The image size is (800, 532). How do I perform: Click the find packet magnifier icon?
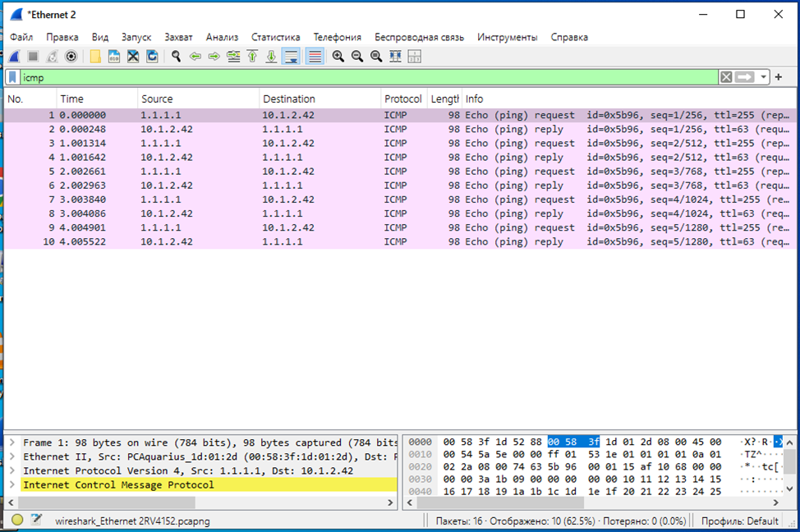(176, 57)
